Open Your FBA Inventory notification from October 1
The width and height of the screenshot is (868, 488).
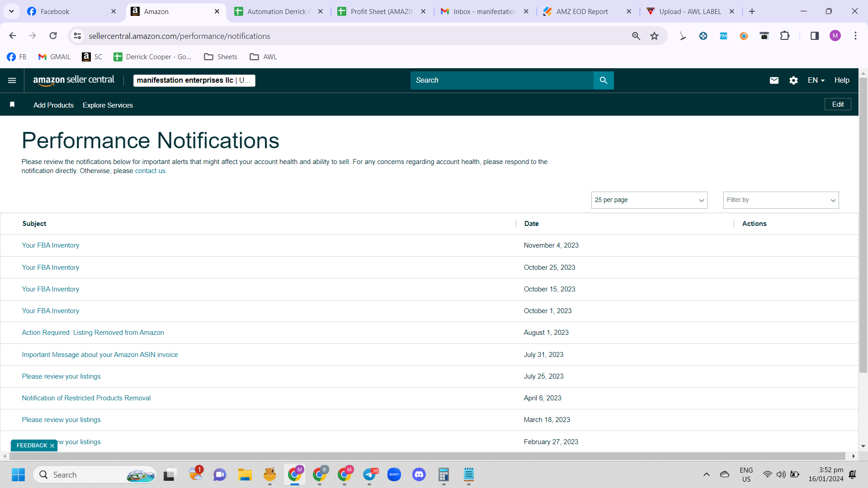click(x=51, y=311)
